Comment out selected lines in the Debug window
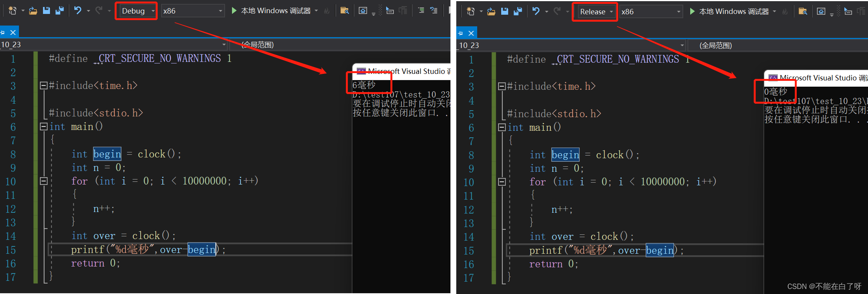Image resolution: width=868 pixels, height=294 pixels. point(421,11)
